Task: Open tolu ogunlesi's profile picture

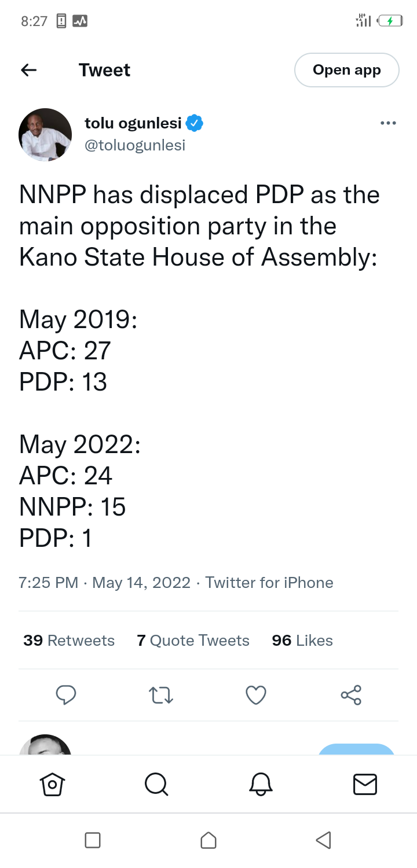Action: coord(45,134)
